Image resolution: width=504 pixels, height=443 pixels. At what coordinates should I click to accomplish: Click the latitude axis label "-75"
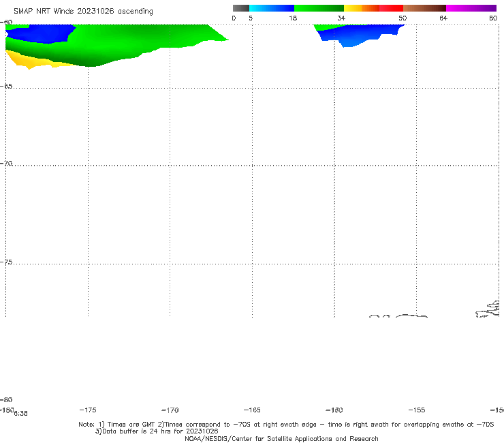click(x=6, y=262)
